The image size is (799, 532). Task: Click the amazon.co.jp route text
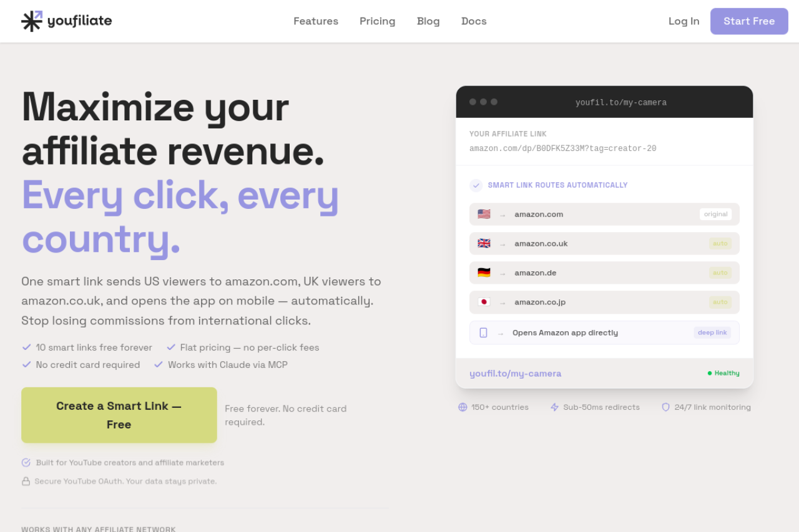tap(540, 302)
